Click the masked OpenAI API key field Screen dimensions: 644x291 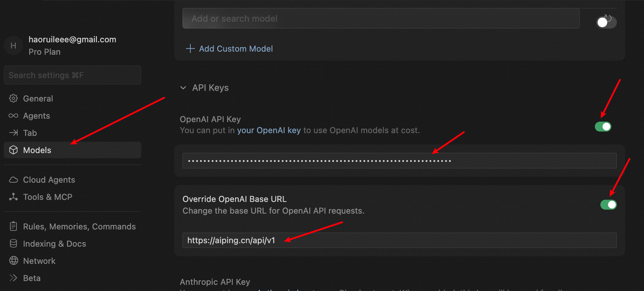[x=399, y=161]
